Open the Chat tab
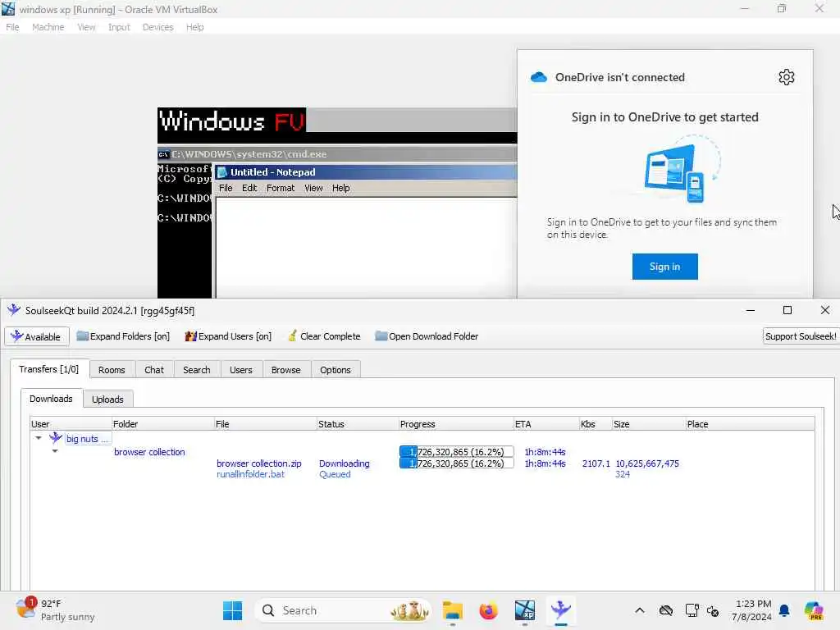Viewport: 840px width, 630px height. (153, 370)
